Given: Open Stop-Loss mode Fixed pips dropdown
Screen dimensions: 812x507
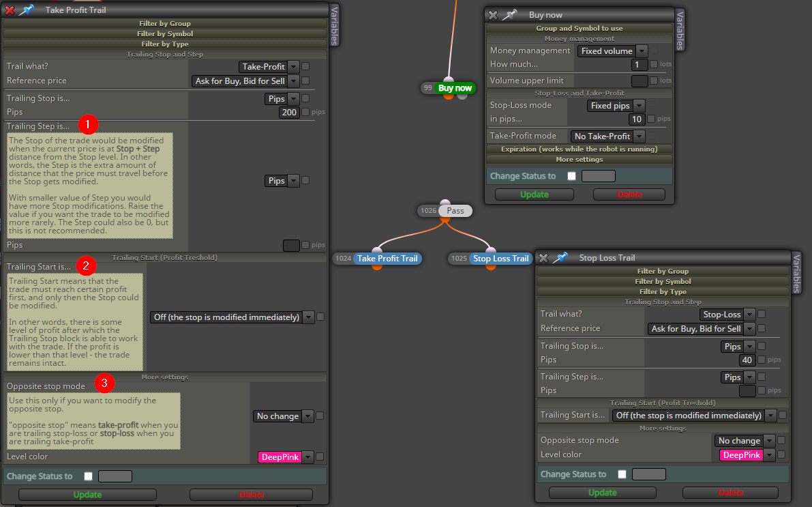Looking at the screenshot, I should point(616,105).
